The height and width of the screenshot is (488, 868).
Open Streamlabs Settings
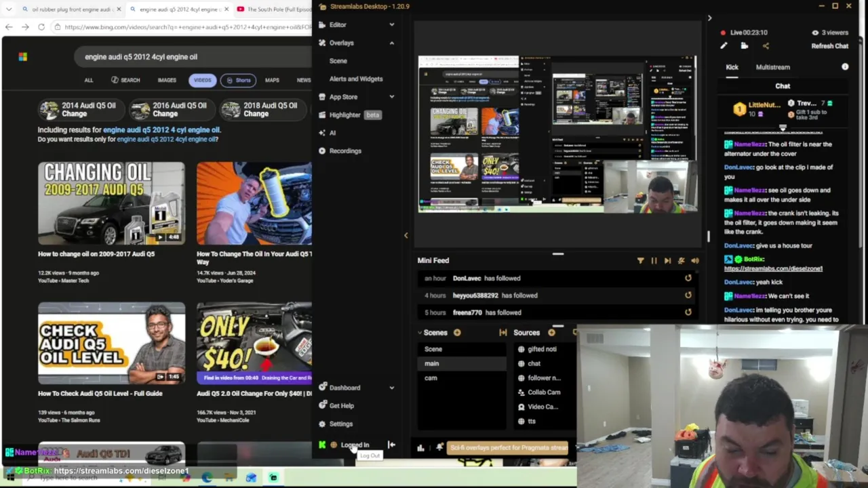340,424
